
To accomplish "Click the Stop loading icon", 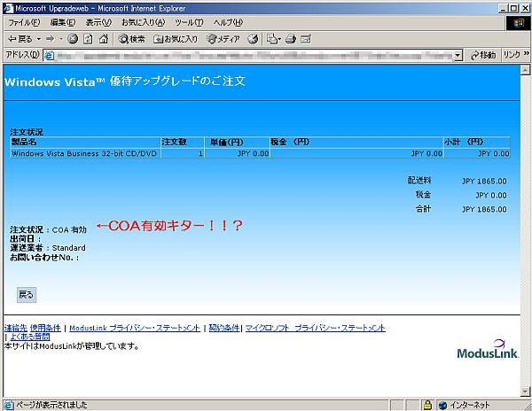I will coord(73,39).
